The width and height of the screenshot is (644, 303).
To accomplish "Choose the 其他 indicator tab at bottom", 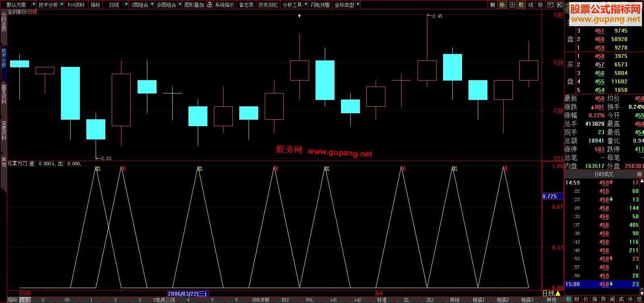I will click(x=552, y=300).
